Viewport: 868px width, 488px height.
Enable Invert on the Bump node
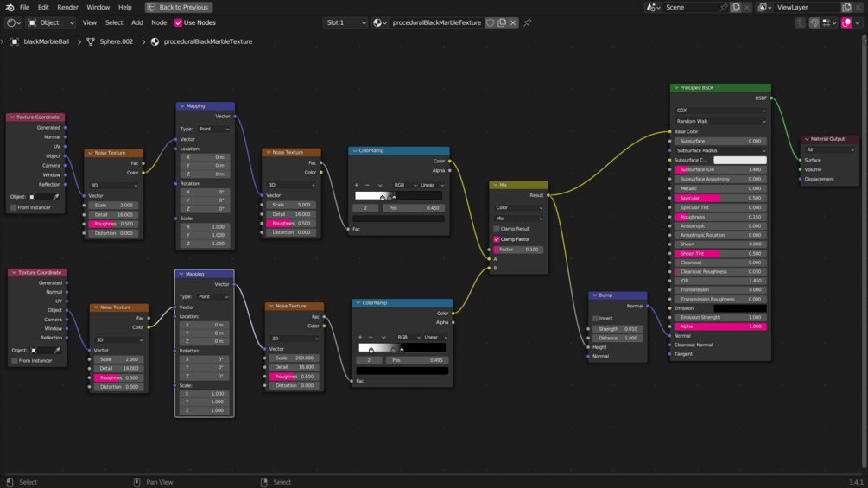[x=595, y=318]
